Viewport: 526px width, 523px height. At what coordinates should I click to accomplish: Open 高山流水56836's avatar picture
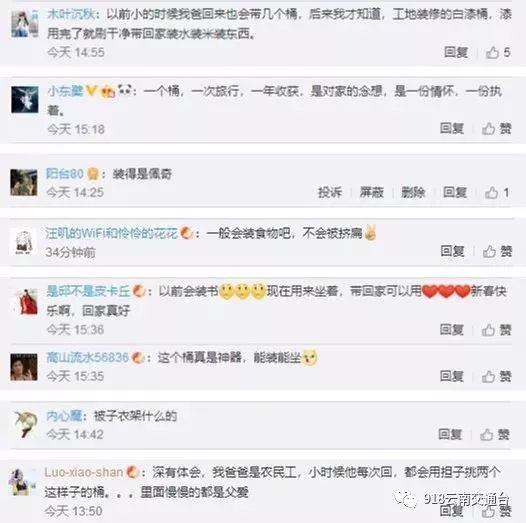pyautogui.click(x=24, y=367)
